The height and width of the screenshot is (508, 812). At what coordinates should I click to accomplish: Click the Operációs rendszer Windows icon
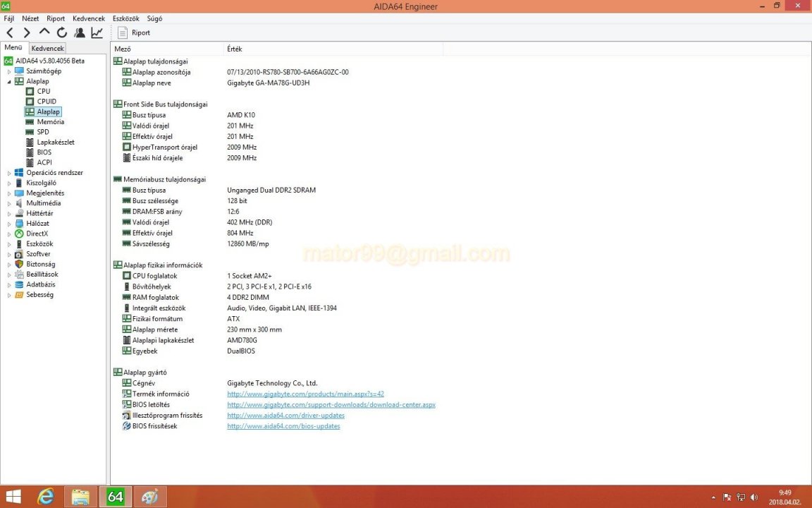19,173
